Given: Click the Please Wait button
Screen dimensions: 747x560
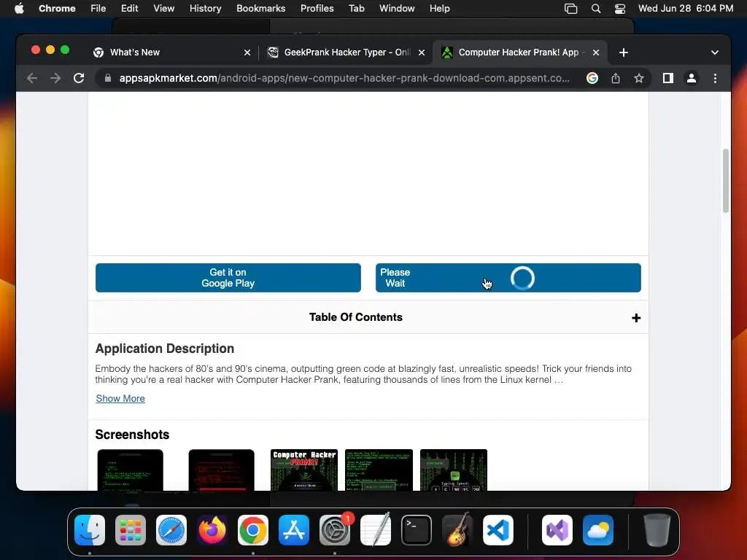Looking at the screenshot, I should pyautogui.click(x=508, y=278).
